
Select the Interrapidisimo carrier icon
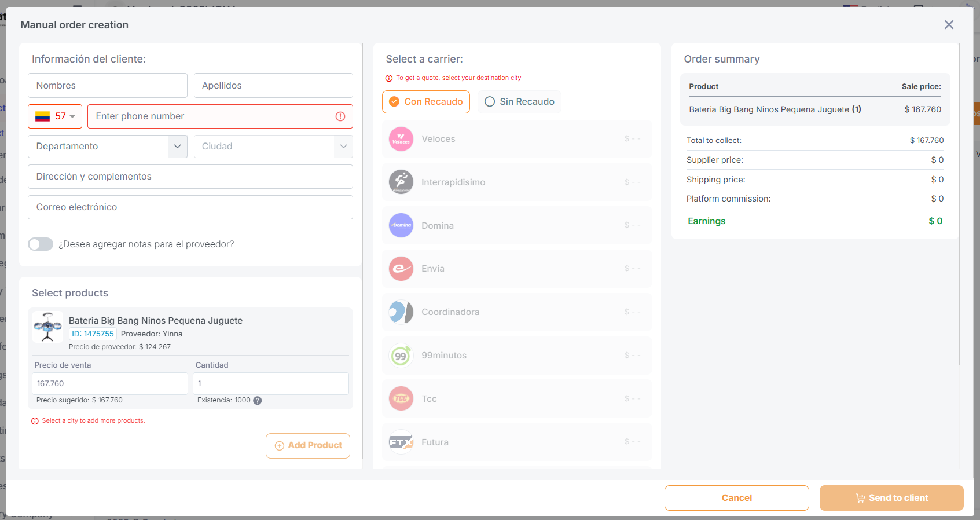[x=401, y=182]
